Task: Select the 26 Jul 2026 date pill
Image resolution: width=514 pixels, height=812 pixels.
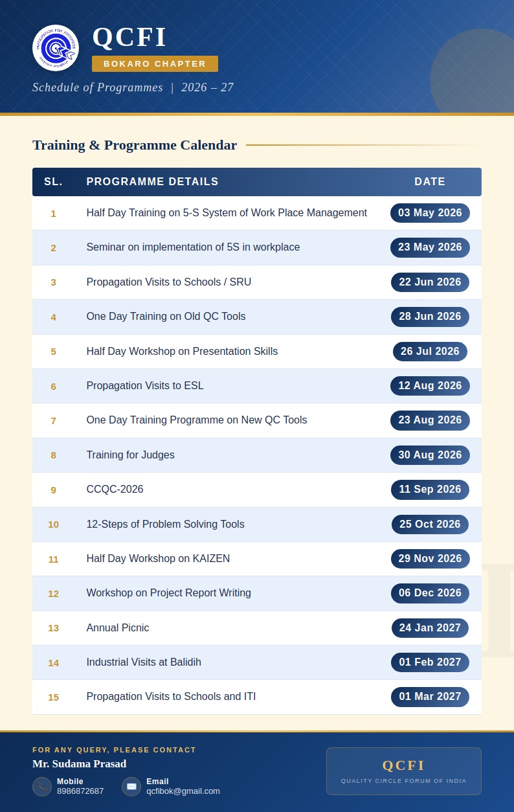Action: [430, 352]
